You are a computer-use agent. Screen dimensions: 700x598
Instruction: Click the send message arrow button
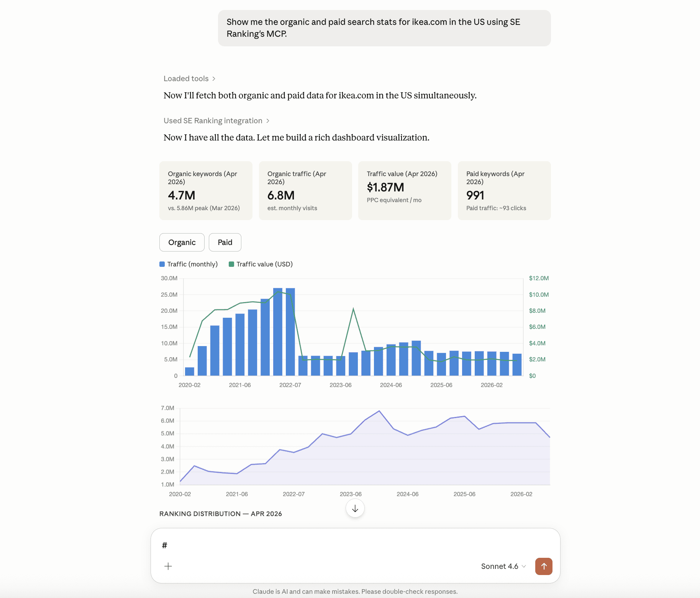(x=544, y=566)
